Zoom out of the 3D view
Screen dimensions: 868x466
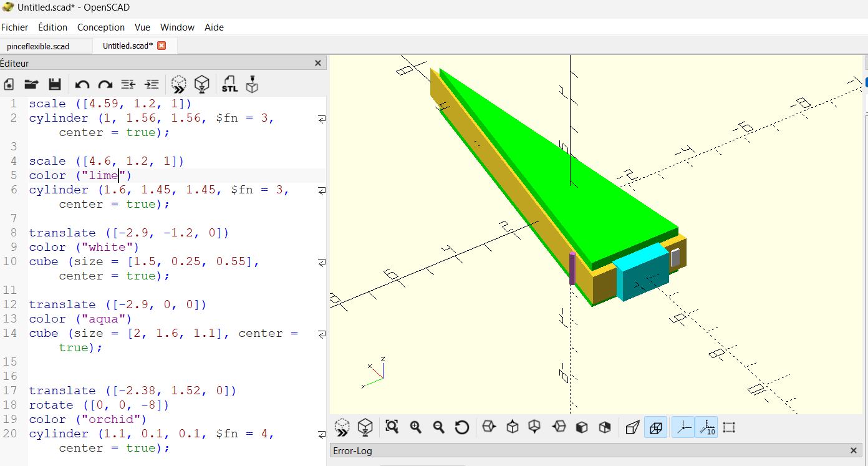(439, 427)
